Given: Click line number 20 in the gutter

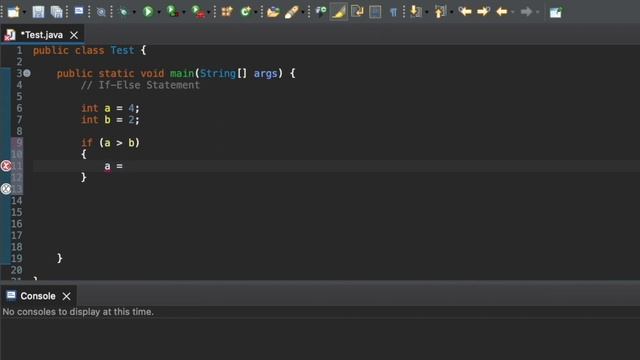Looking at the screenshot, I should 16,270.
